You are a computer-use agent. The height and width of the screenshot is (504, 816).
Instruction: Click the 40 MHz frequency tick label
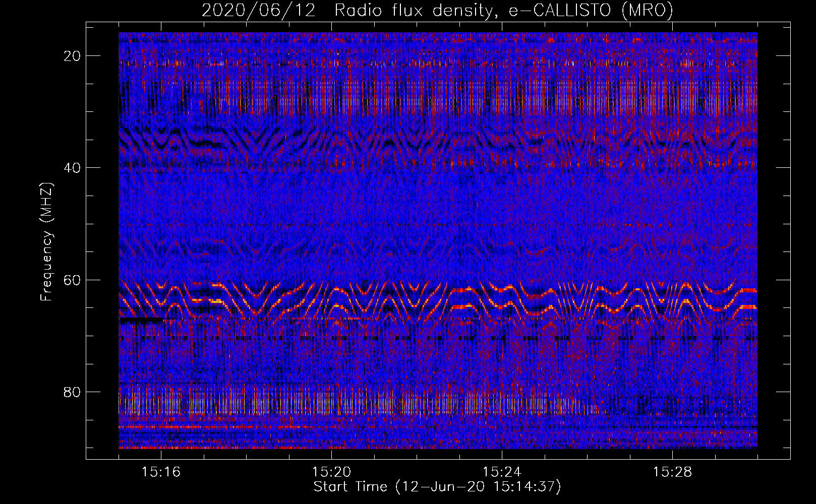[73, 168]
